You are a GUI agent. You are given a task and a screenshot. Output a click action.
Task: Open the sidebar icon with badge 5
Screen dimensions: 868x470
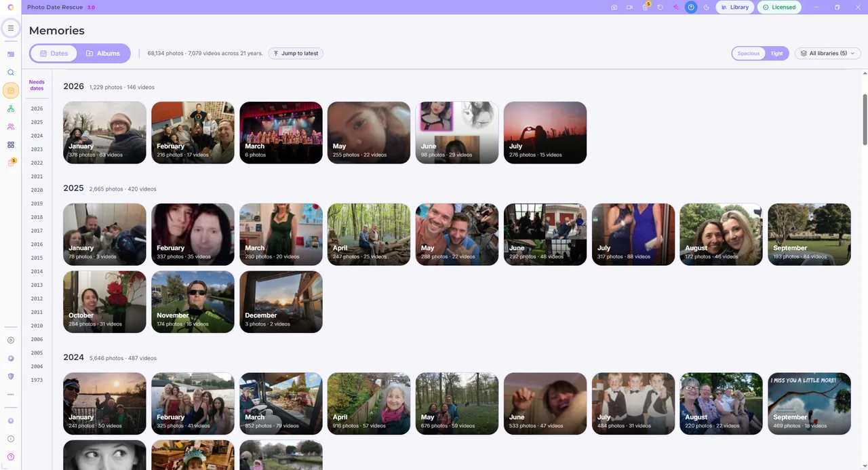click(x=11, y=163)
